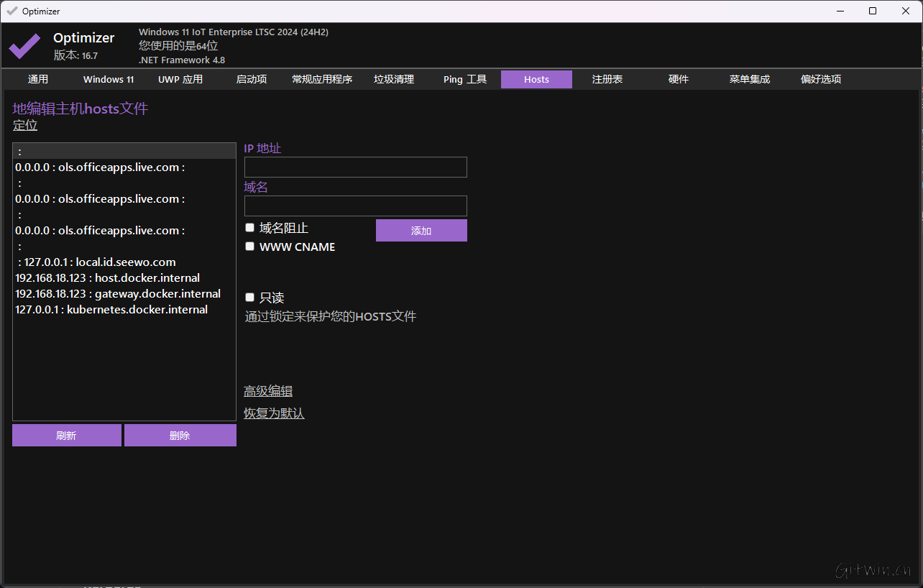Click the 刷新 refresh button
Screen dimensions: 923x588
pos(67,436)
